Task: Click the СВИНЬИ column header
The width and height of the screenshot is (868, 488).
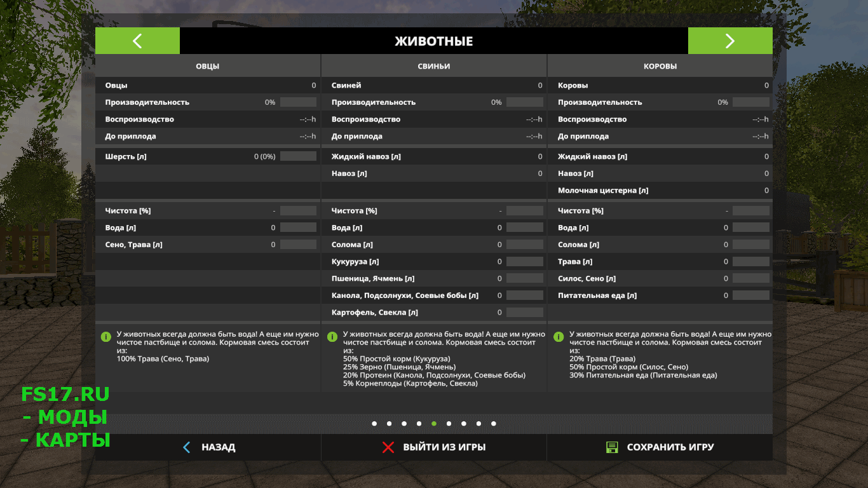Action: coord(434,66)
